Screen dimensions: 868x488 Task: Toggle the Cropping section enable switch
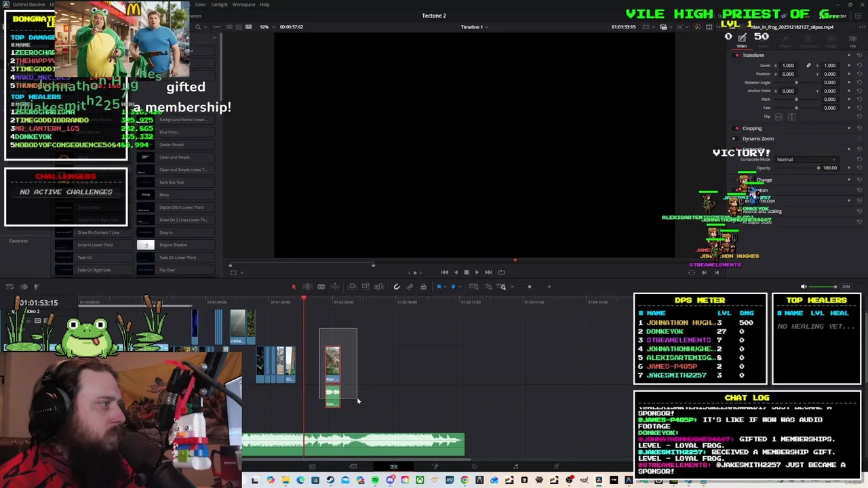737,128
